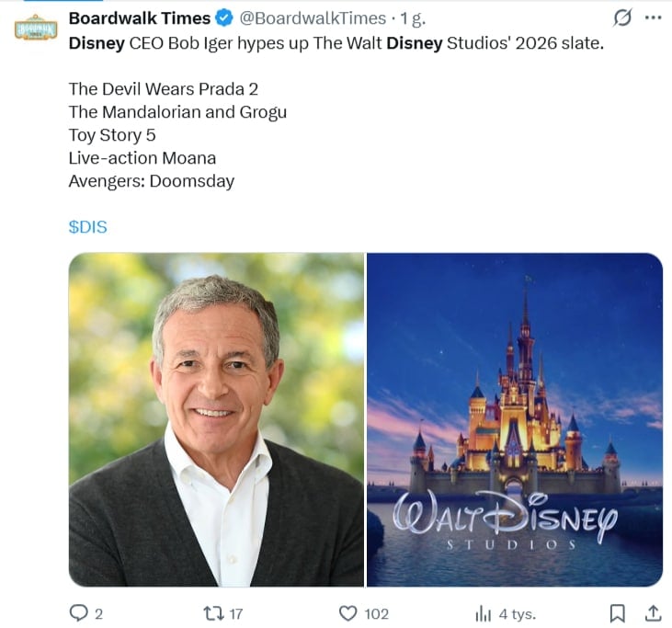Share the post using the upload arrow icon
Screen dimensions: 672x628
click(x=653, y=613)
